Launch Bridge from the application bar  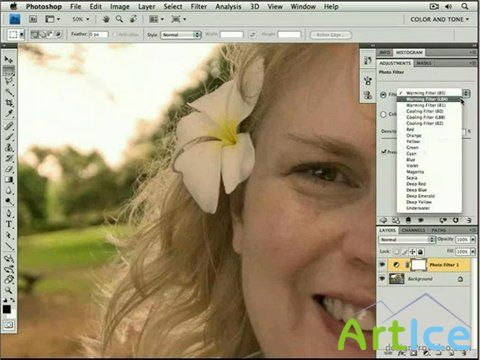33,19
